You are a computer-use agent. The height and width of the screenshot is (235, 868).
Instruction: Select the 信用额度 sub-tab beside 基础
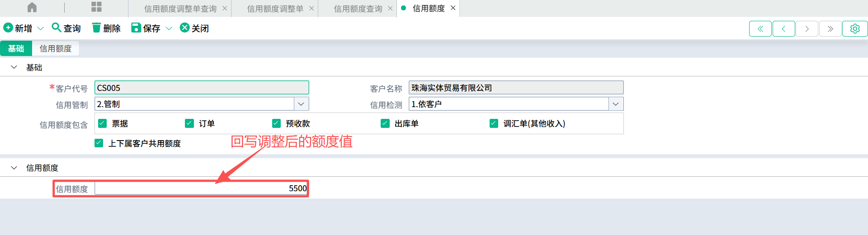(56, 48)
